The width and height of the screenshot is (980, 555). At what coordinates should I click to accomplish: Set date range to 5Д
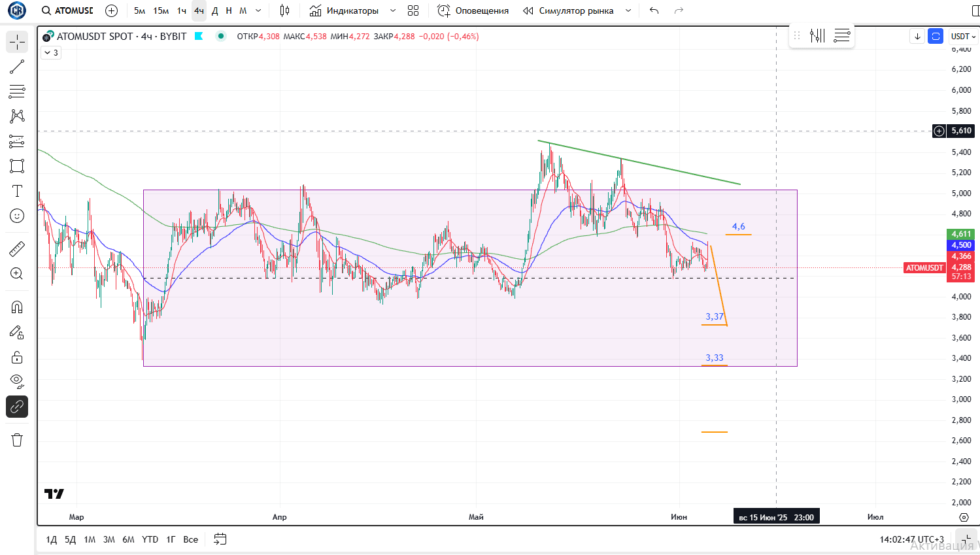(71, 539)
